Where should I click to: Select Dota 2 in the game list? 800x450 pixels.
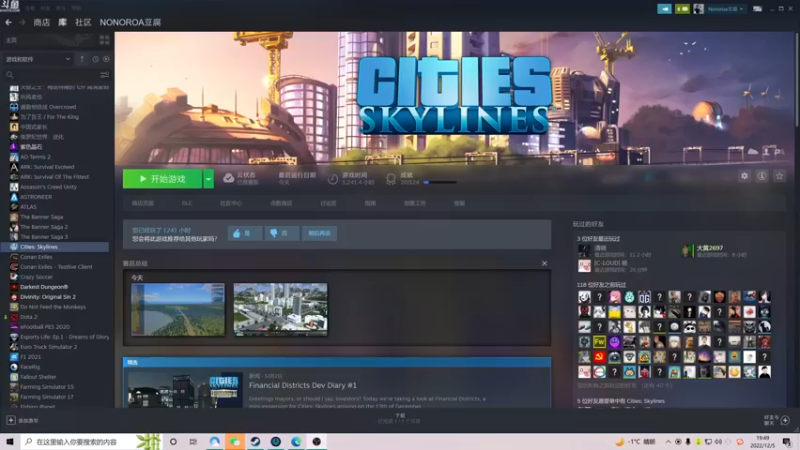[29, 317]
